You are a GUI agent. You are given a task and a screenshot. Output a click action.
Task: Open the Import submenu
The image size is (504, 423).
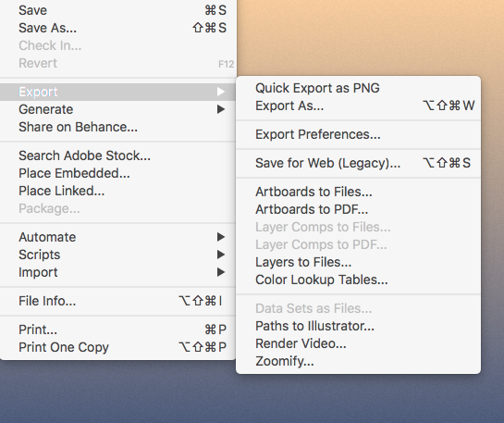[118, 272]
